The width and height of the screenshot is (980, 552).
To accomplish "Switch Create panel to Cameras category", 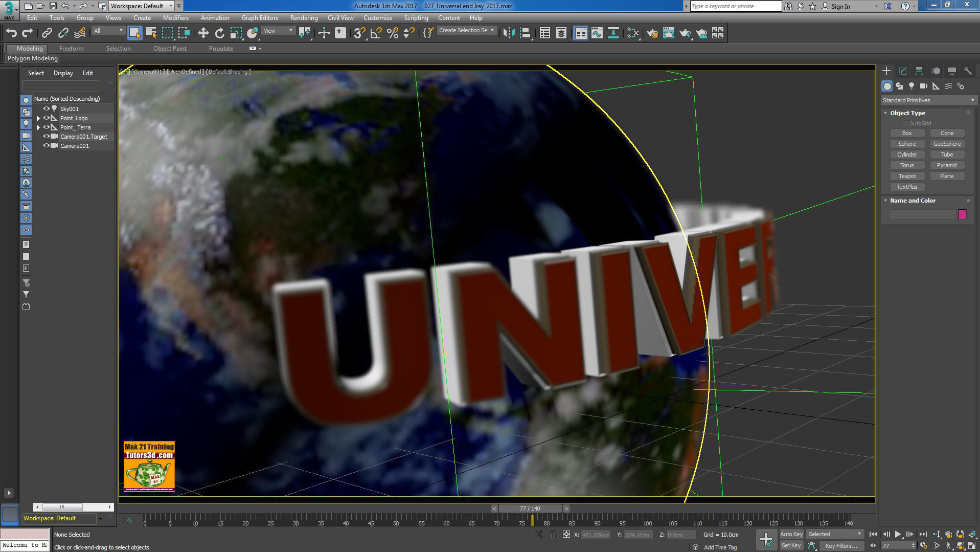I will [924, 86].
